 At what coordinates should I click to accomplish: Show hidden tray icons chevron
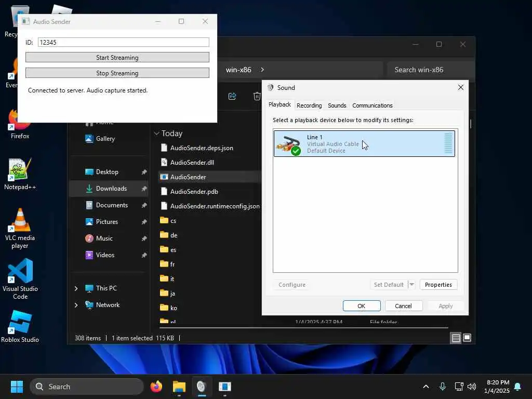coord(426,387)
